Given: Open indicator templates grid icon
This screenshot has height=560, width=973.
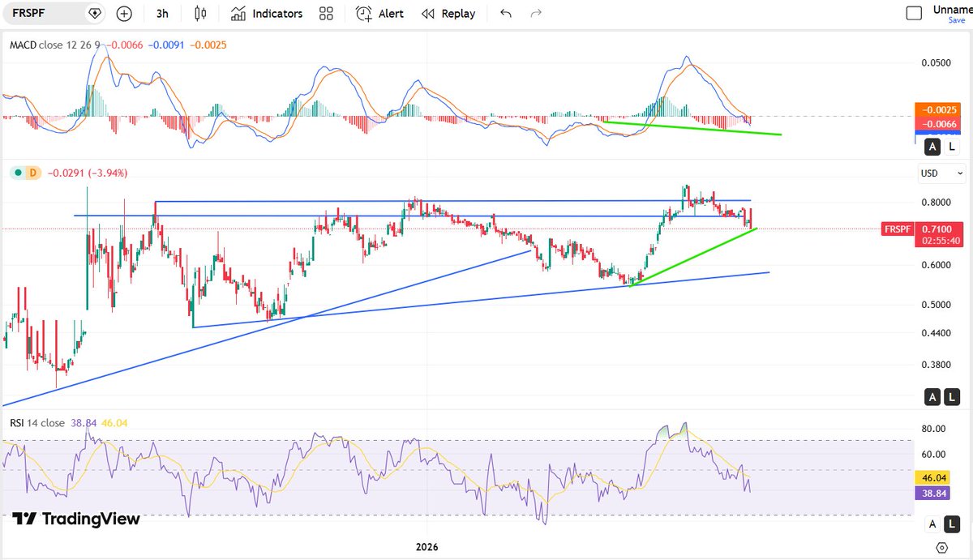Looking at the screenshot, I should pyautogui.click(x=326, y=14).
